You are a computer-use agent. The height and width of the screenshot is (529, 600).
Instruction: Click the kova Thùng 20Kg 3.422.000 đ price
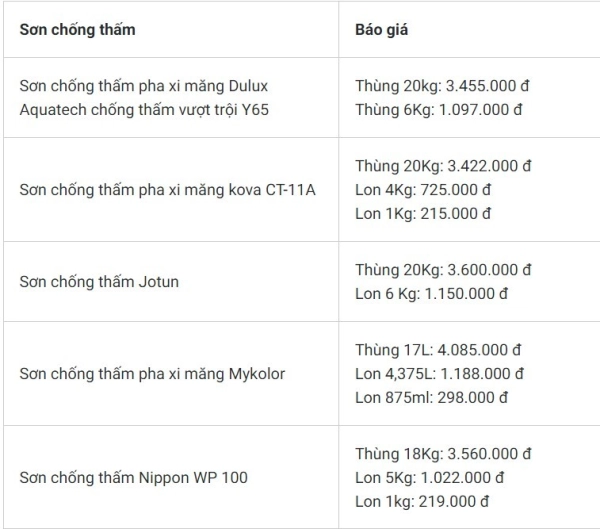[443, 166]
